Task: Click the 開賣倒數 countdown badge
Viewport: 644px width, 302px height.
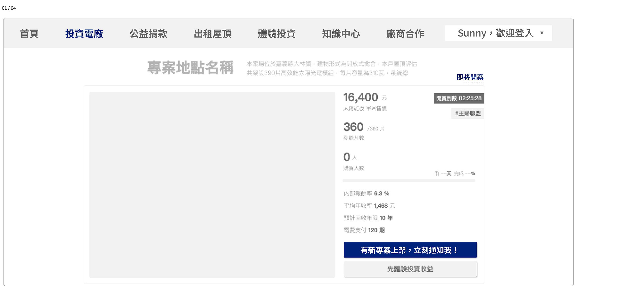Action: 459,98
